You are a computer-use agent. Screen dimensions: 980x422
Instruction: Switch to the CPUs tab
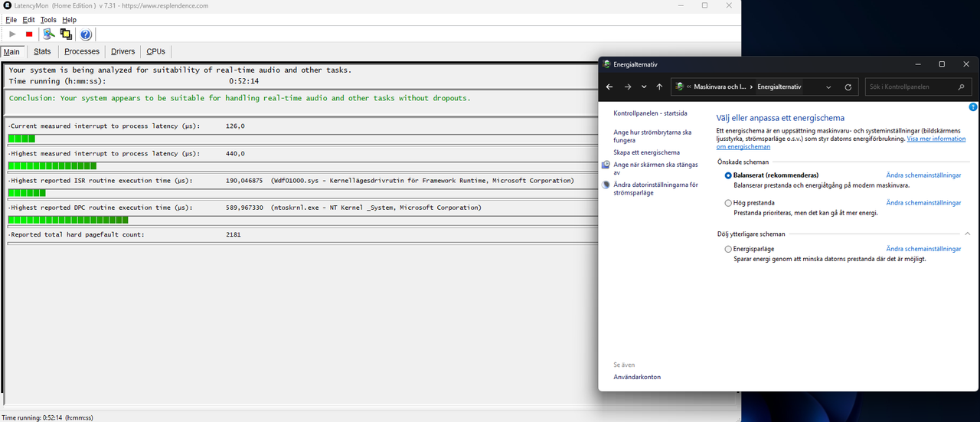pyautogui.click(x=155, y=51)
